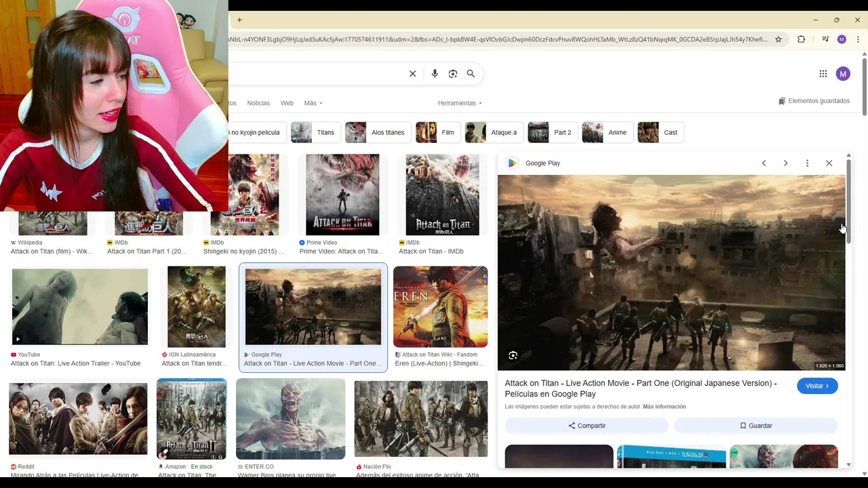Click the page scrollbar down arrow
Viewport: 868px width, 488px height.
pyautogui.click(x=864, y=472)
